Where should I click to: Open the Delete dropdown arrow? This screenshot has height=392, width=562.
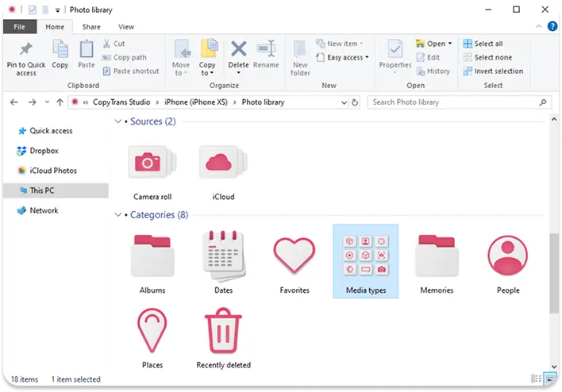pos(238,72)
